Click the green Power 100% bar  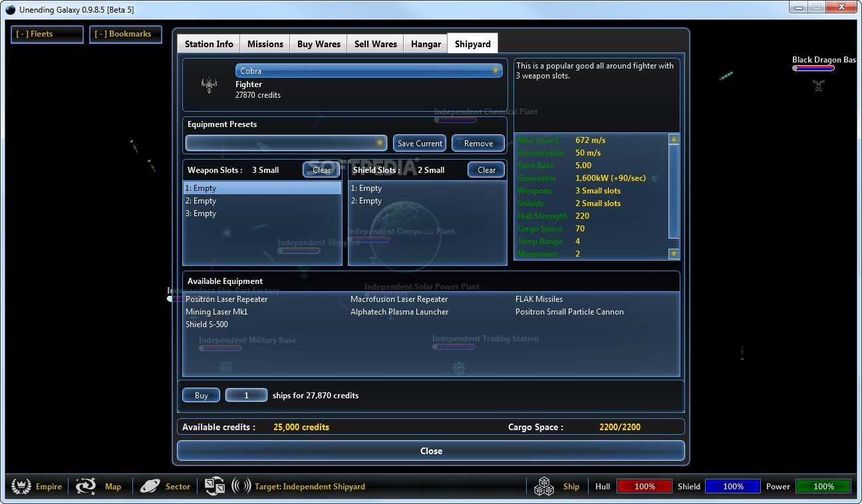pos(823,486)
